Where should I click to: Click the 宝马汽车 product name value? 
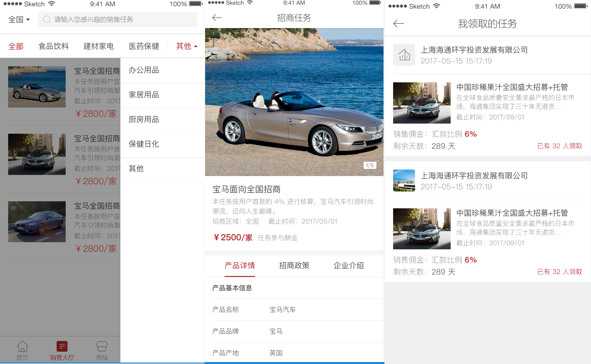283,310
